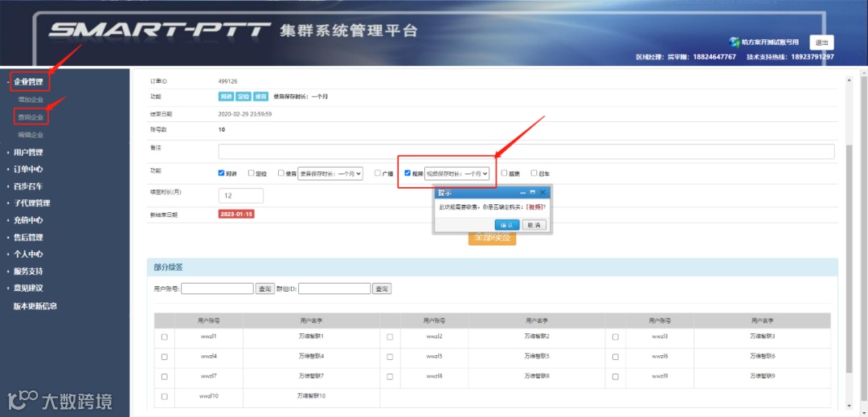Expand the 服务支持 sidebar section
The width and height of the screenshot is (868, 417).
click(x=28, y=272)
